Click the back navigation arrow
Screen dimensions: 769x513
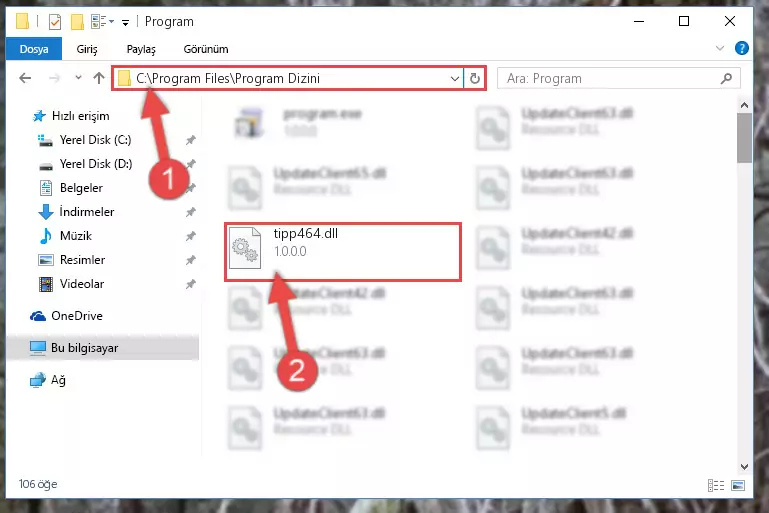25,78
